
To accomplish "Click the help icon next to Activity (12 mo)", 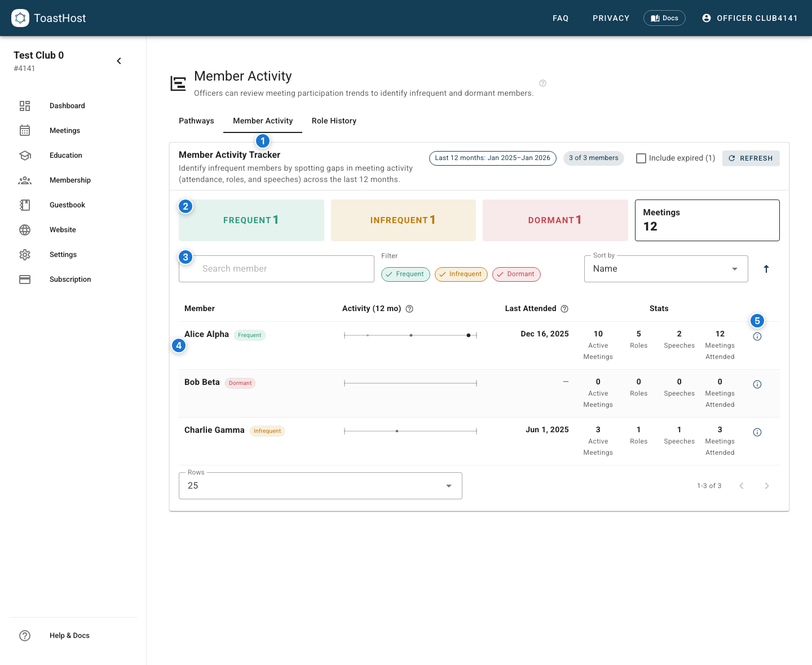I will 410,309.
